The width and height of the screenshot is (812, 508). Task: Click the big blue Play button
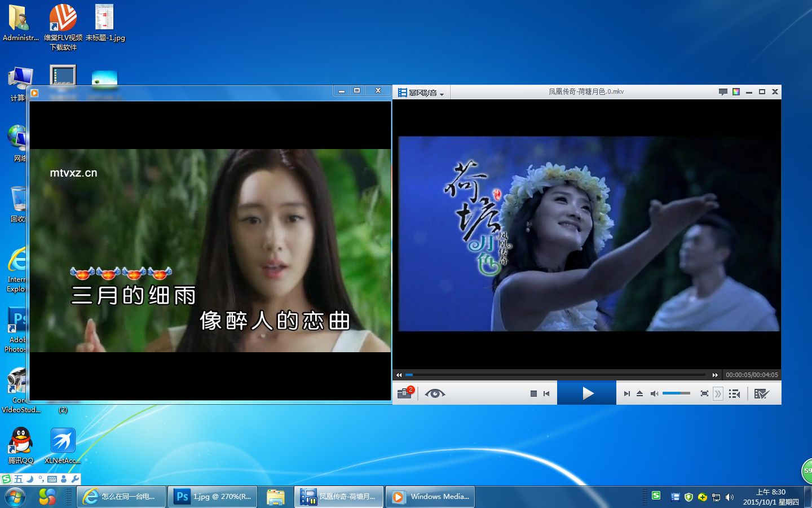pyautogui.click(x=586, y=393)
